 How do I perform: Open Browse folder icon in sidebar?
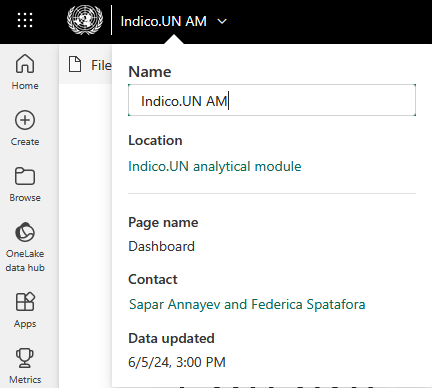(25, 176)
